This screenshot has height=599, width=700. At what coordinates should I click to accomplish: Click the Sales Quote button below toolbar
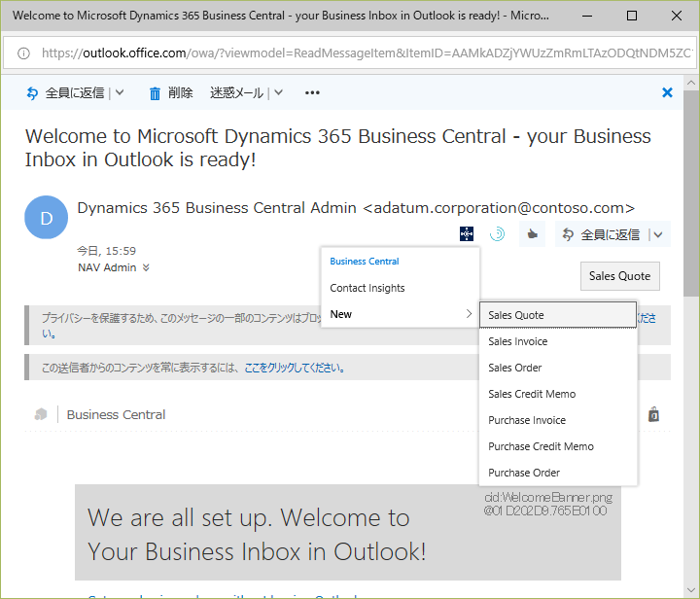[619, 276]
